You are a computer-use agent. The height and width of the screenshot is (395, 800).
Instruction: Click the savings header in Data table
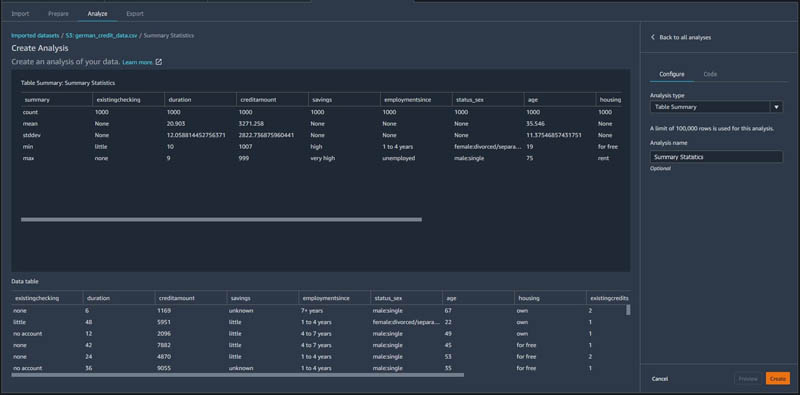tap(241, 298)
